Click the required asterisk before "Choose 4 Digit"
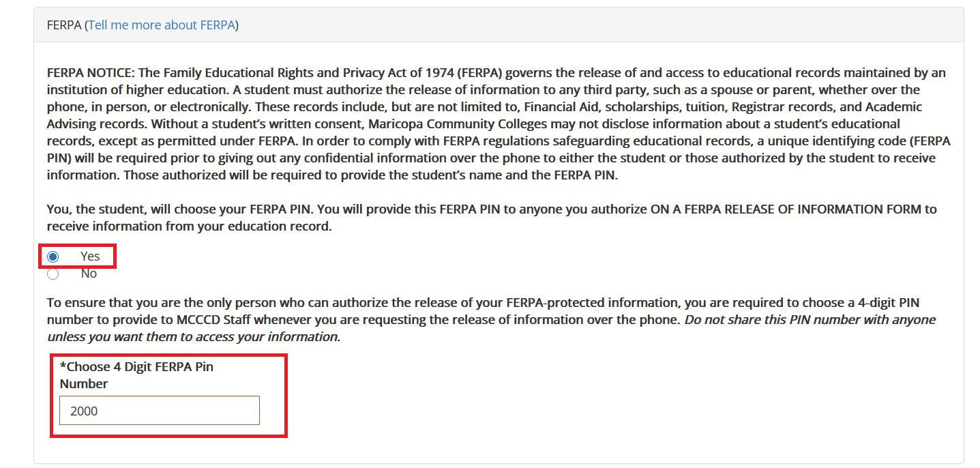Screen dimensions: 980x468 (63, 367)
